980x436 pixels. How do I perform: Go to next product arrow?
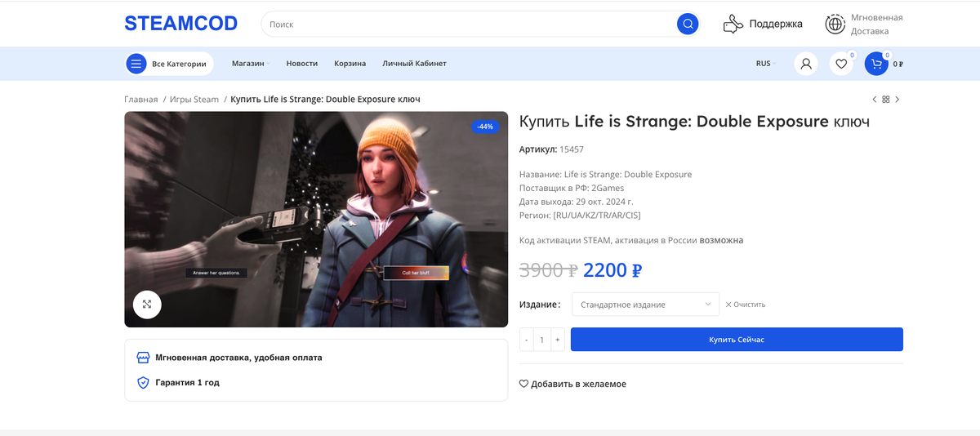(x=898, y=100)
